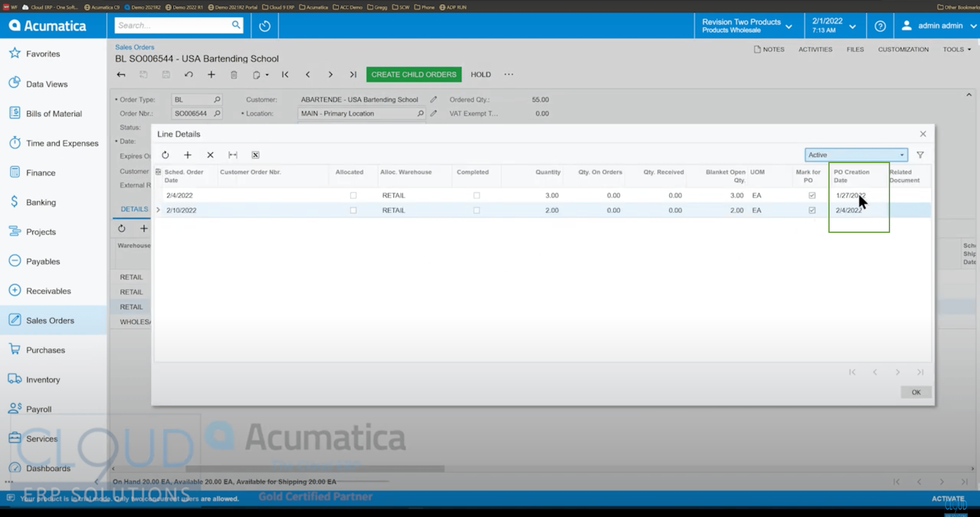
Task: Look up the Order Type value
Action: click(x=217, y=100)
